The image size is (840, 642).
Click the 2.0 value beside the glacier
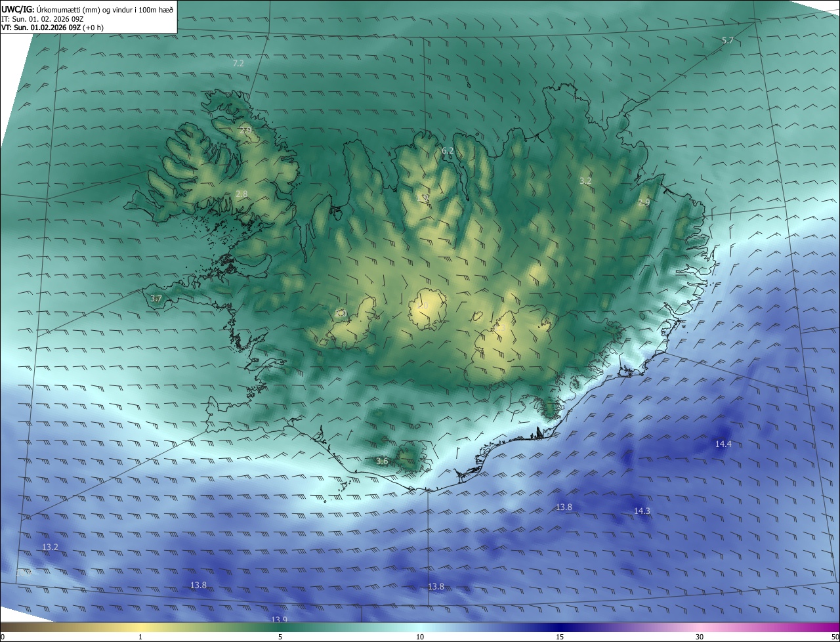(x=341, y=313)
